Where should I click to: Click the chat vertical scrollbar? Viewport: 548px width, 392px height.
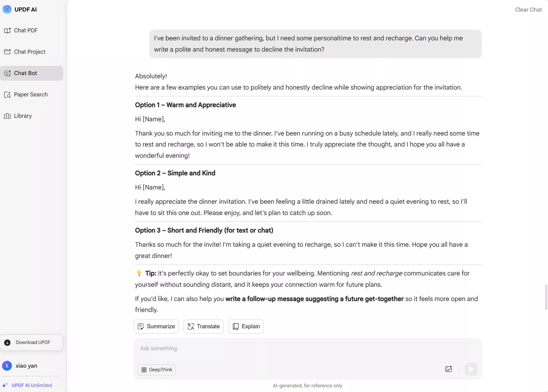coord(546,297)
